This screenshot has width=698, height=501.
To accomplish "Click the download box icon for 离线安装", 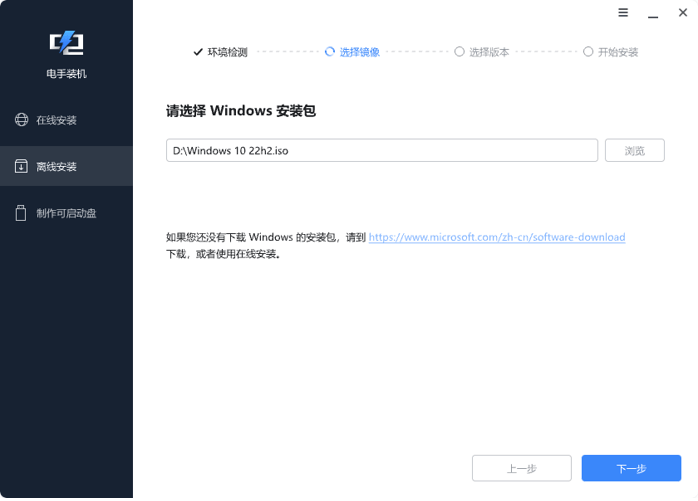I will [21, 166].
